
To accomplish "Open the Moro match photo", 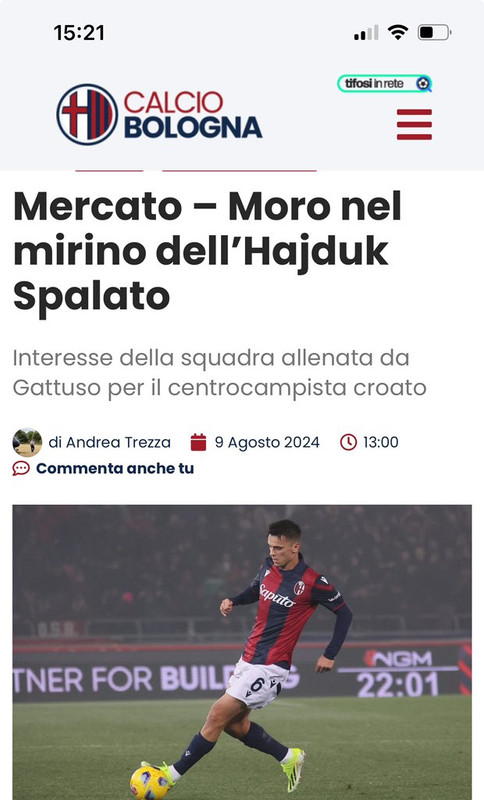I will [242, 653].
